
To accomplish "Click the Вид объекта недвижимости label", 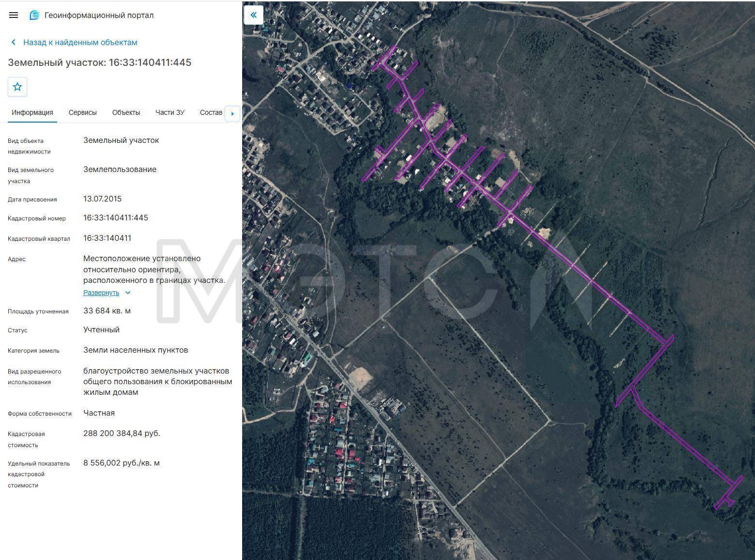I will click(29, 146).
